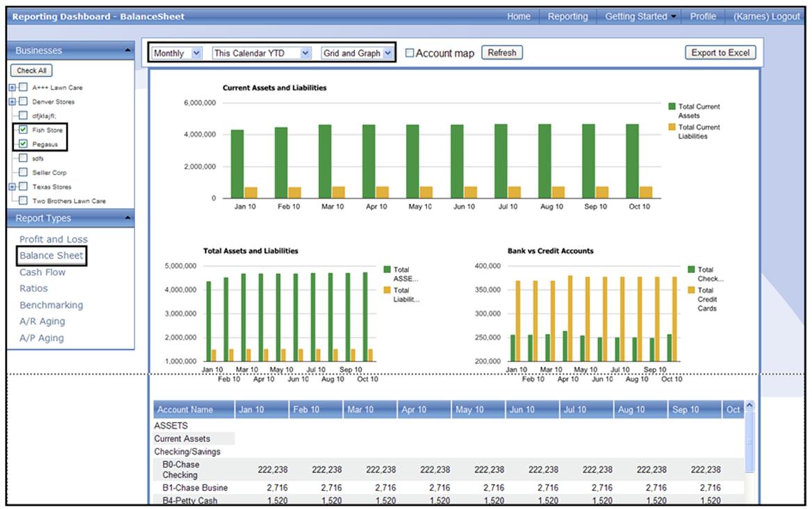
Task: Collapse the Businesses panel header arrow
Action: click(127, 51)
